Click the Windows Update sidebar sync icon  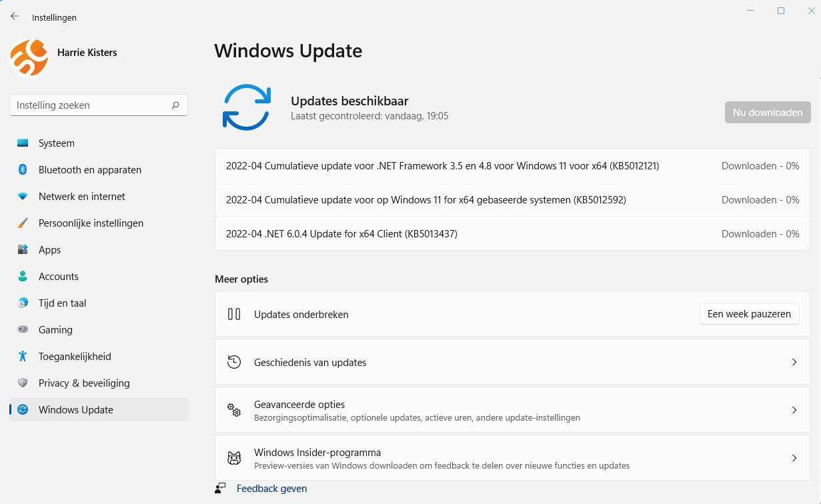[x=23, y=410]
